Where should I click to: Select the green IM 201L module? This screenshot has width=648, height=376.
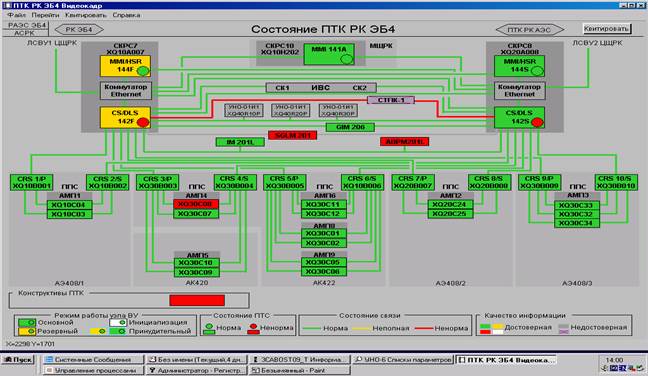point(240,142)
